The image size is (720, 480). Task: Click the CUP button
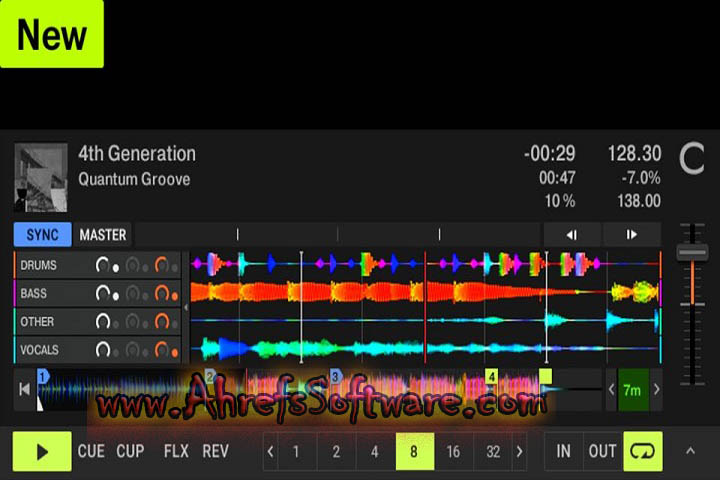tap(130, 451)
